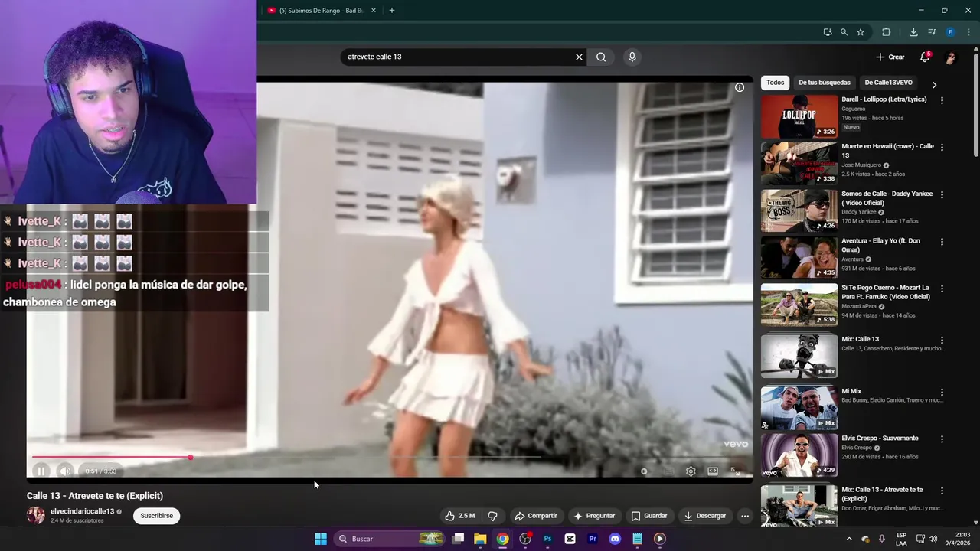Click the taskbar Buscar search box

pyautogui.click(x=390, y=539)
